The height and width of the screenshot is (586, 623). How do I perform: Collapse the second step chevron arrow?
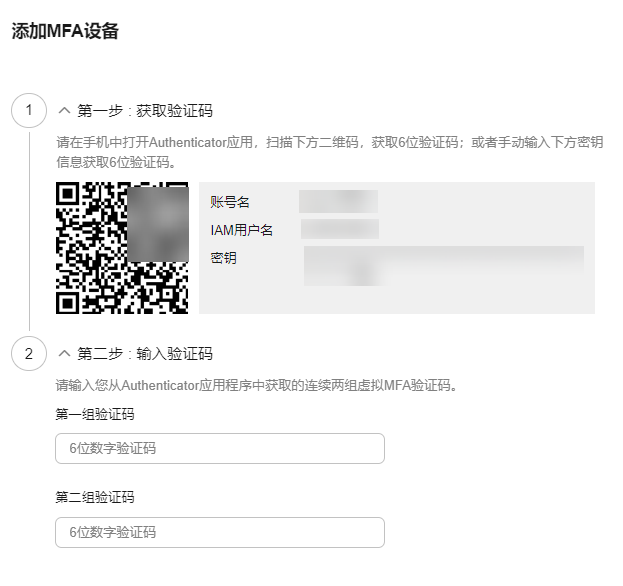click(65, 353)
